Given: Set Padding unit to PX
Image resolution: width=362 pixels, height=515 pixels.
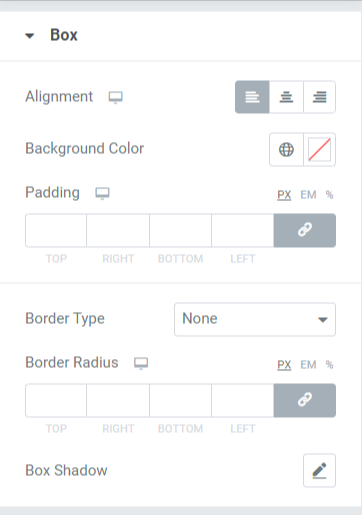Looking at the screenshot, I should pos(284,195).
